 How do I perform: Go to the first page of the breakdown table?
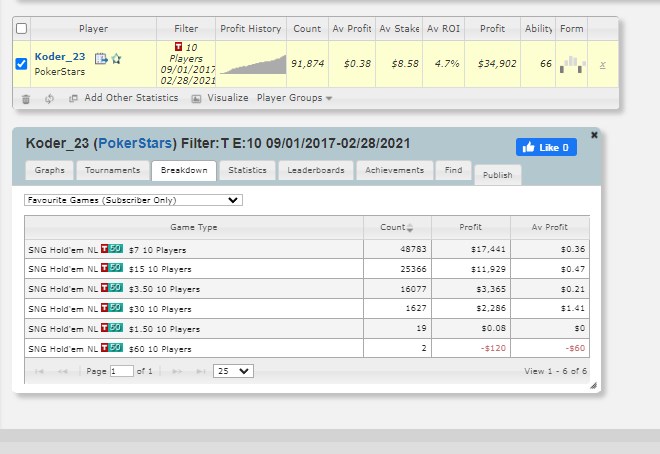(39, 371)
